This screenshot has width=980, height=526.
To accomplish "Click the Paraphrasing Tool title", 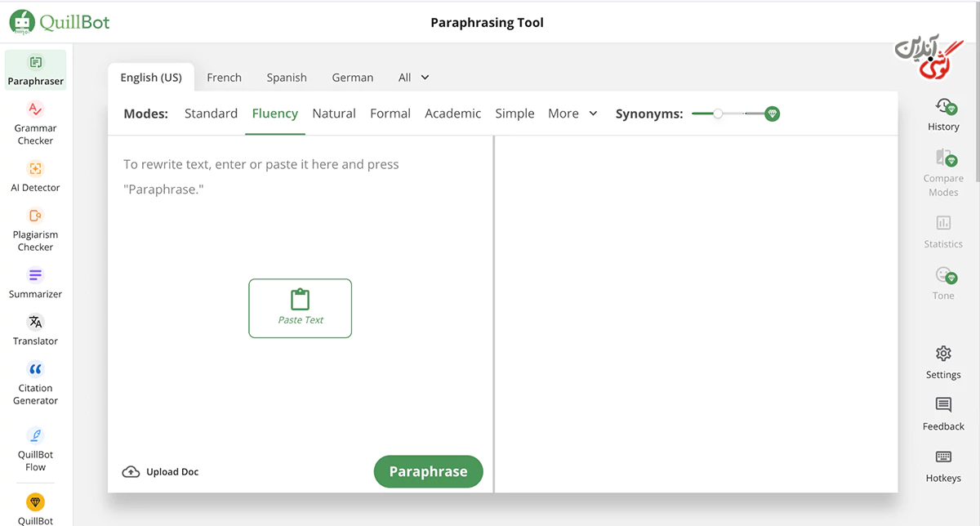I will [x=487, y=22].
